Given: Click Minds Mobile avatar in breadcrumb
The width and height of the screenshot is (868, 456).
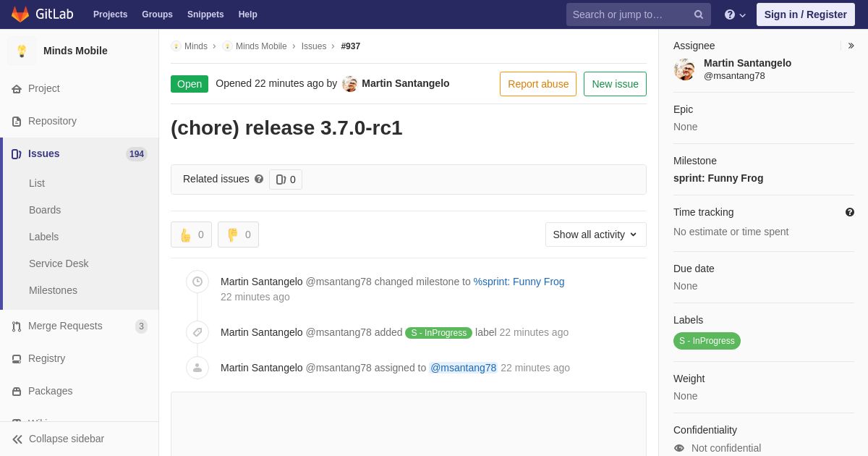Looking at the screenshot, I should [227, 46].
